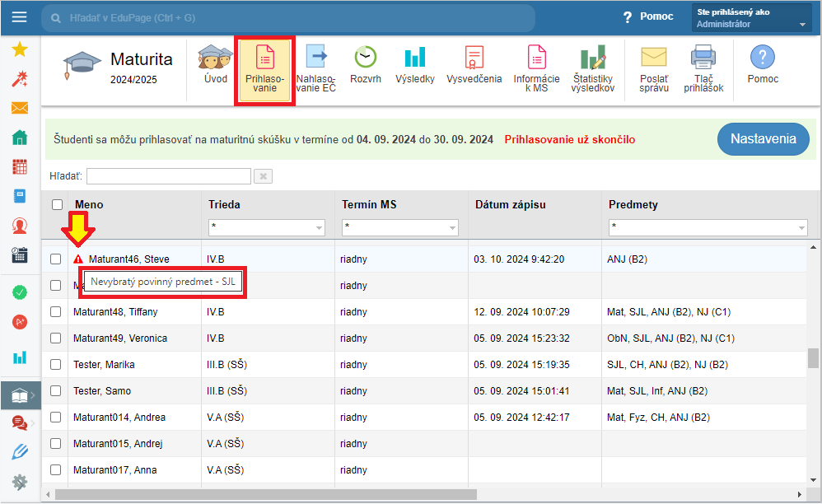The image size is (822, 504).
Task: Open the Trieda filter dropdown
Action: 267,227
